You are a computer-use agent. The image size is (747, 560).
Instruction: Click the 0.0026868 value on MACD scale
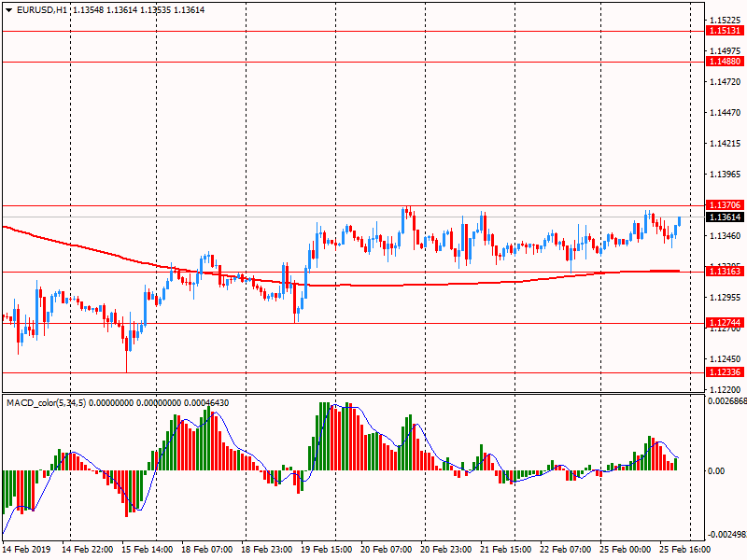pyautogui.click(x=726, y=402)
